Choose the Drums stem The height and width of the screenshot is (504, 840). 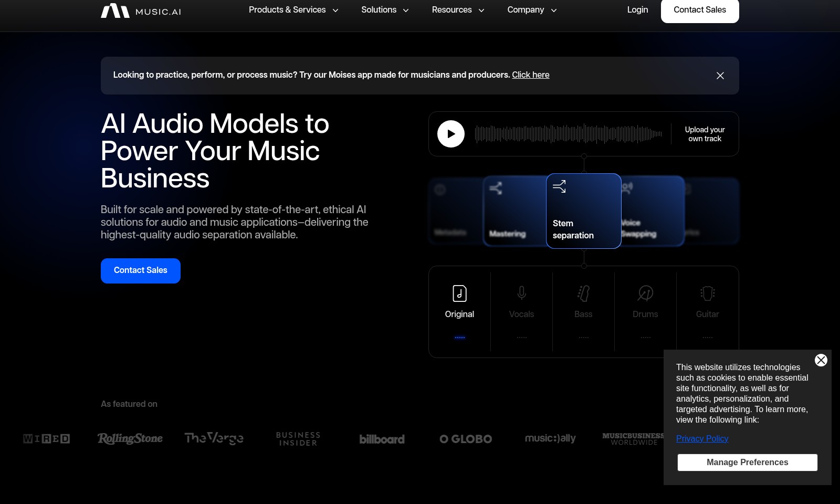645,312
